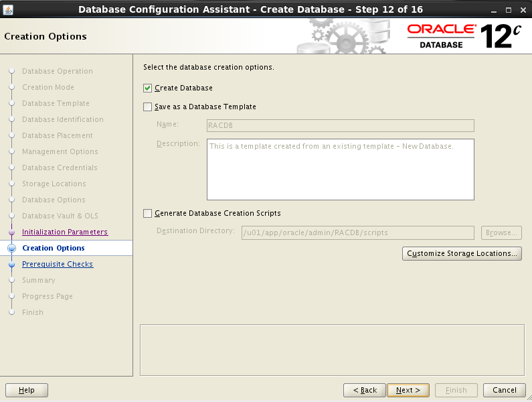
Task: Maximize the Database Configuration Assistant window
Action: (509, 10)
